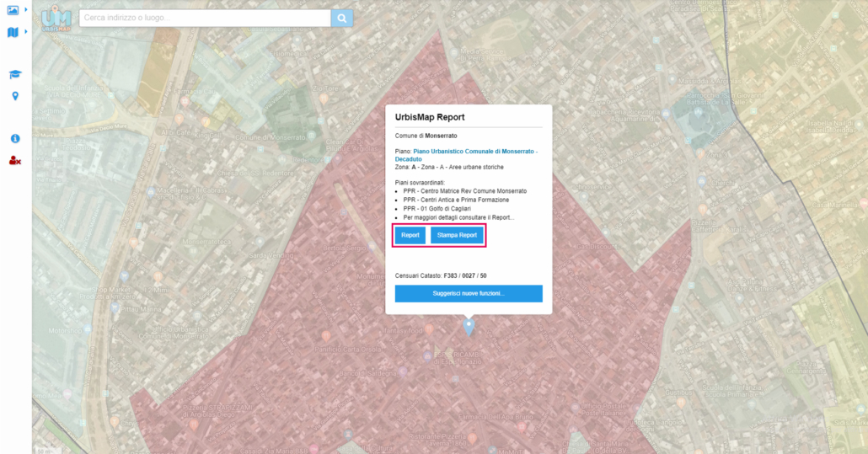The height and width of the screenshot is (454, 868).
Task: Click the Farmacia Cau map marker
Action: point(185,101)
